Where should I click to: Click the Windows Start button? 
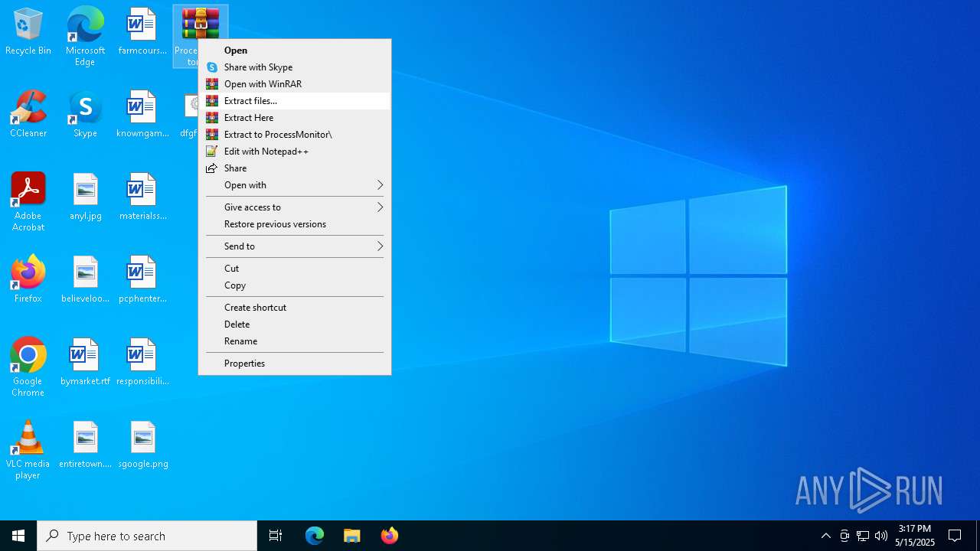tap(18, 536)
